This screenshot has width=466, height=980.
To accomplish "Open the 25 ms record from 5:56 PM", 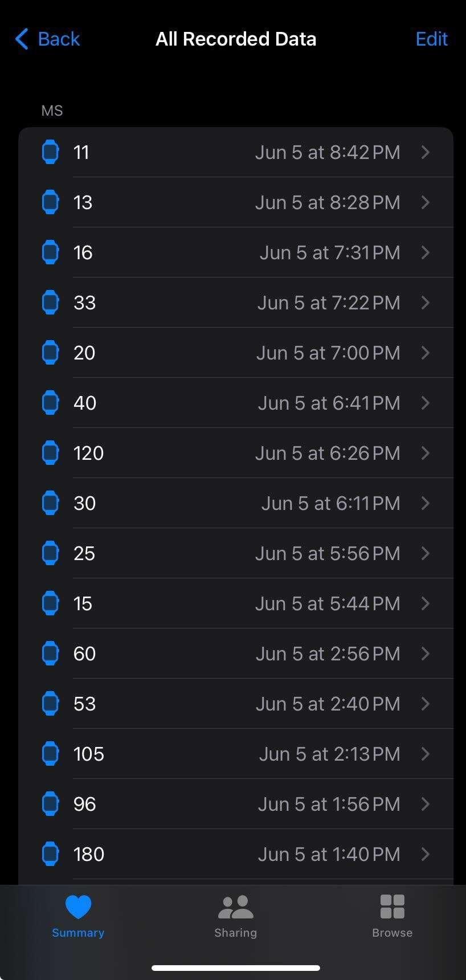I will pyautogui.click(x=236, y=553).
